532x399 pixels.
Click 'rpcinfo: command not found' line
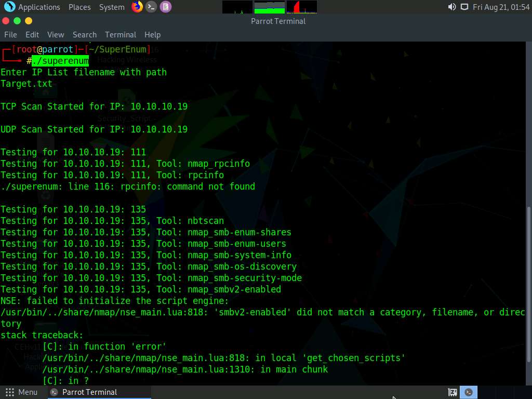point(128,187)
